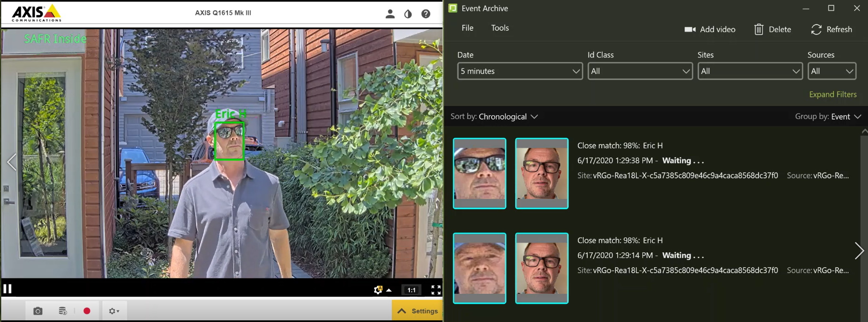Enter fullscreen video view
Screen dimensions: 868x322
tap(435, 290)
